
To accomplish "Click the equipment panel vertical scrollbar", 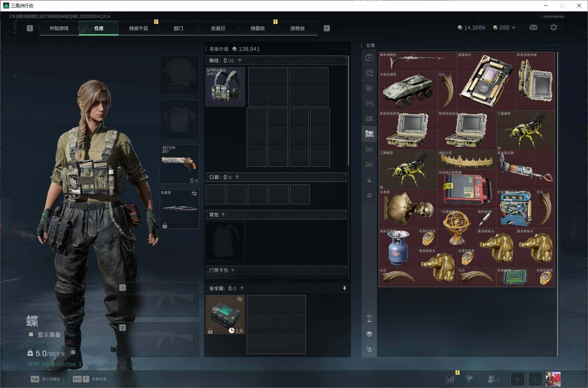I will click(348, 110).
